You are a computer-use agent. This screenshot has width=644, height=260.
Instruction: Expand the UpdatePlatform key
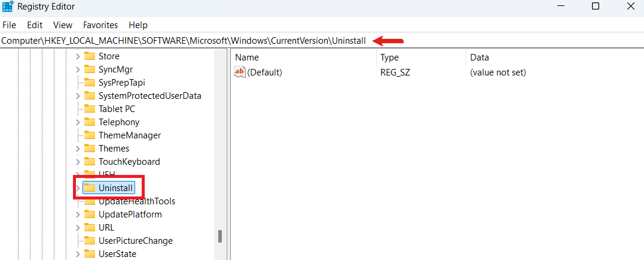[x=78, y=214]
